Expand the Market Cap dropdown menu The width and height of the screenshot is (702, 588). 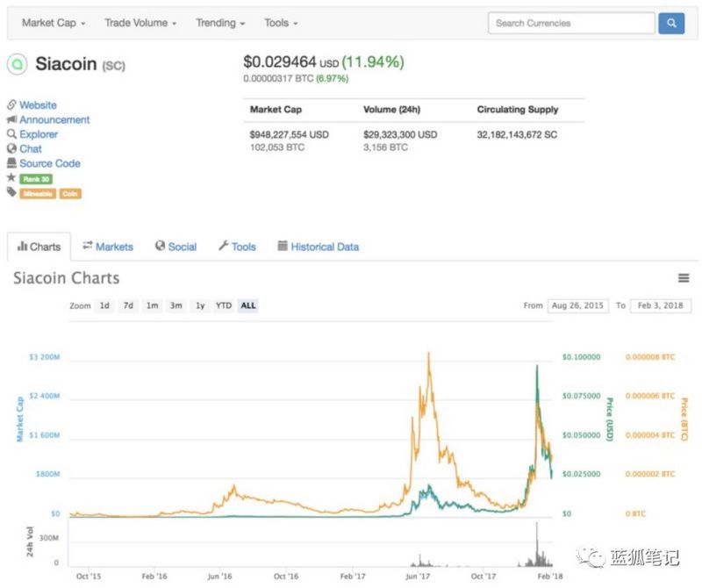(x=54, y=23)
